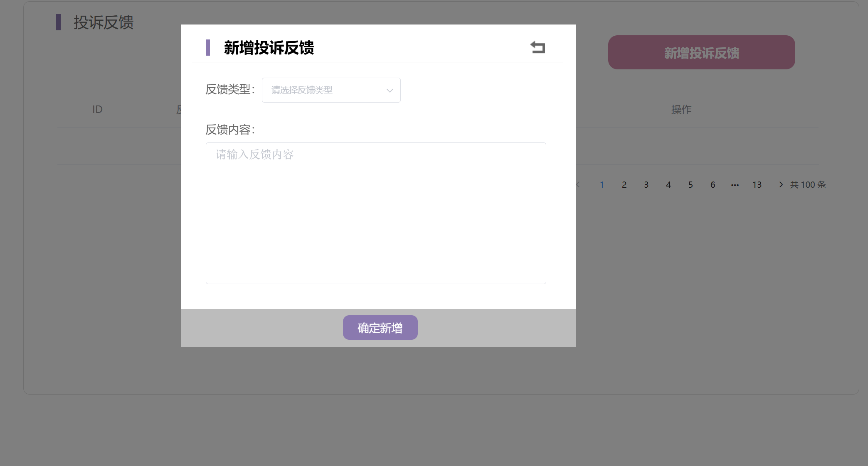Click the 投诉反馈 page title
This screenshot has height=466, width=868.
(x=104, y=22)
